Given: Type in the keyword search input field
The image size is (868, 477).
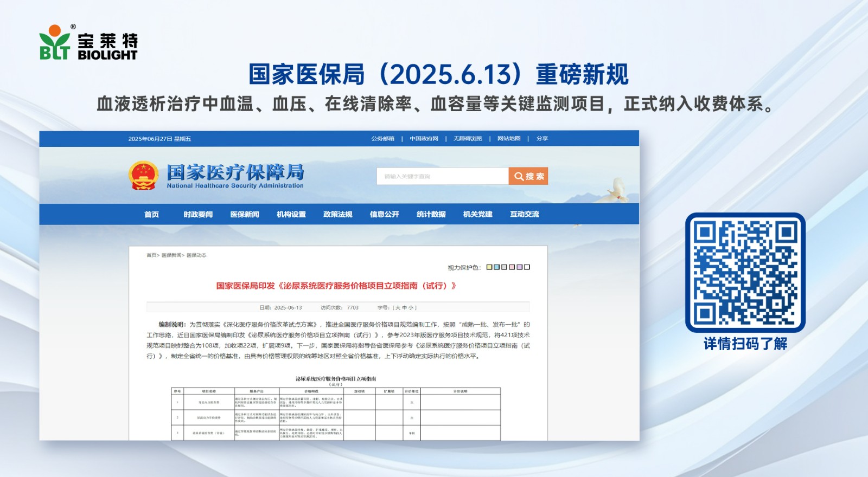Looking at the screenshot, I should [442, 176].
